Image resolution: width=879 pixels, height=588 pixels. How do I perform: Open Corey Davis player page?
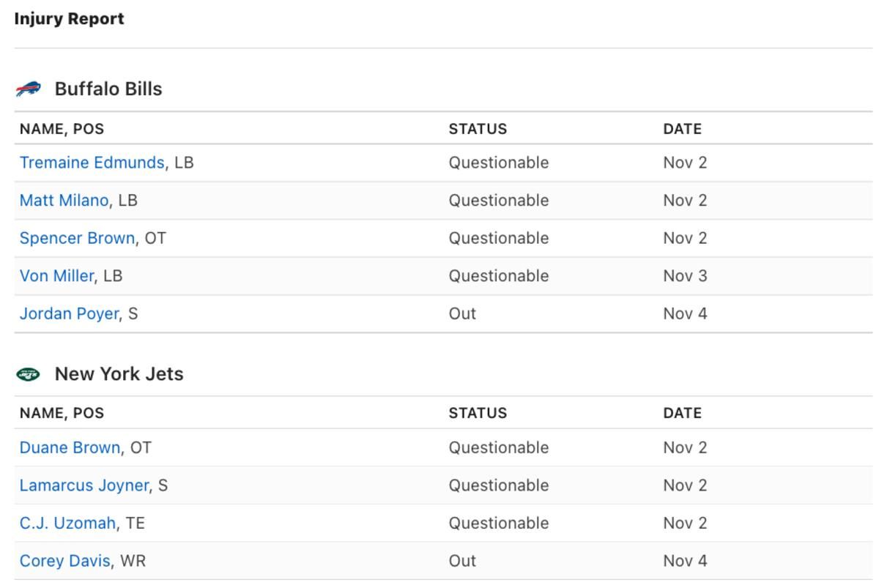click(65, 562)
